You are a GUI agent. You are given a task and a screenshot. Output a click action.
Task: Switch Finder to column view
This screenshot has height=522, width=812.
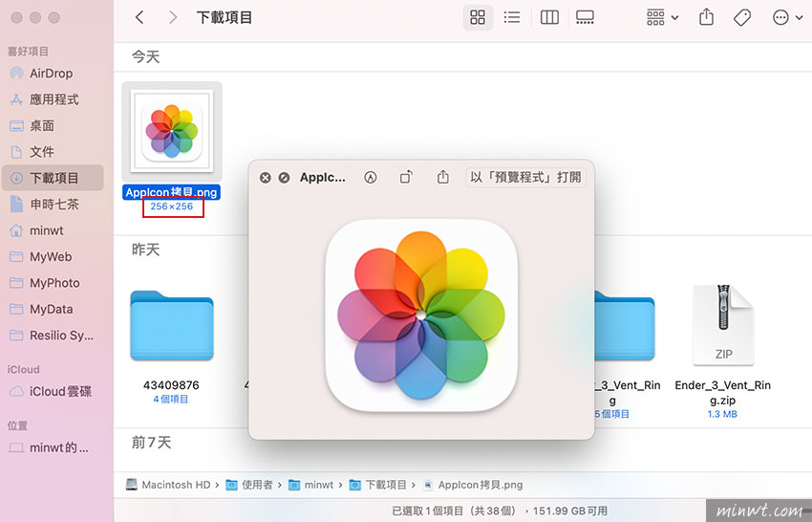[549, 17]
